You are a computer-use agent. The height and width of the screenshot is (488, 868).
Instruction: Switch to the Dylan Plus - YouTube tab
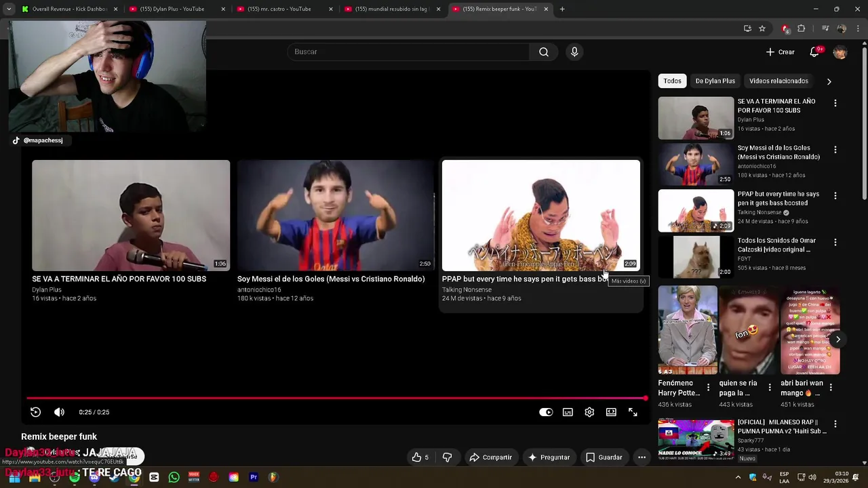(176, 9)
